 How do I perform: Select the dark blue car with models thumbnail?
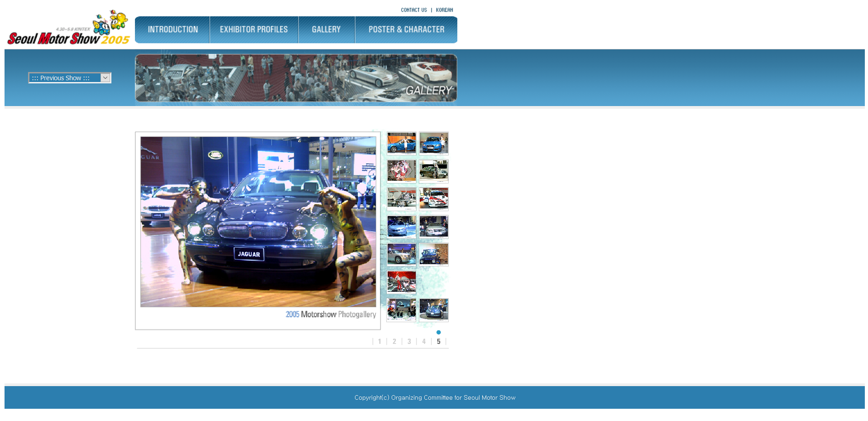pyautogui.click(x=434, y=310)
